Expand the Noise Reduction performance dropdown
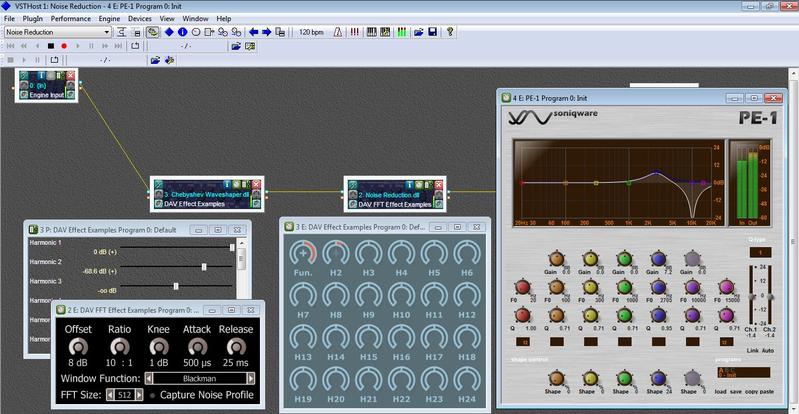This screenshot has height=414, width=799. (x=106, y=32)
